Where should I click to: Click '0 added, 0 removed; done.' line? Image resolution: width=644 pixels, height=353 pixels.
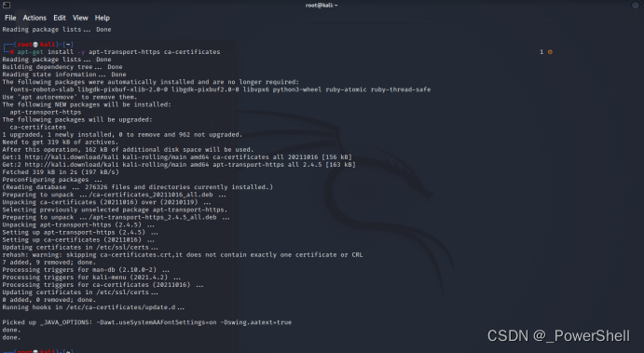[x=48, y=300]
